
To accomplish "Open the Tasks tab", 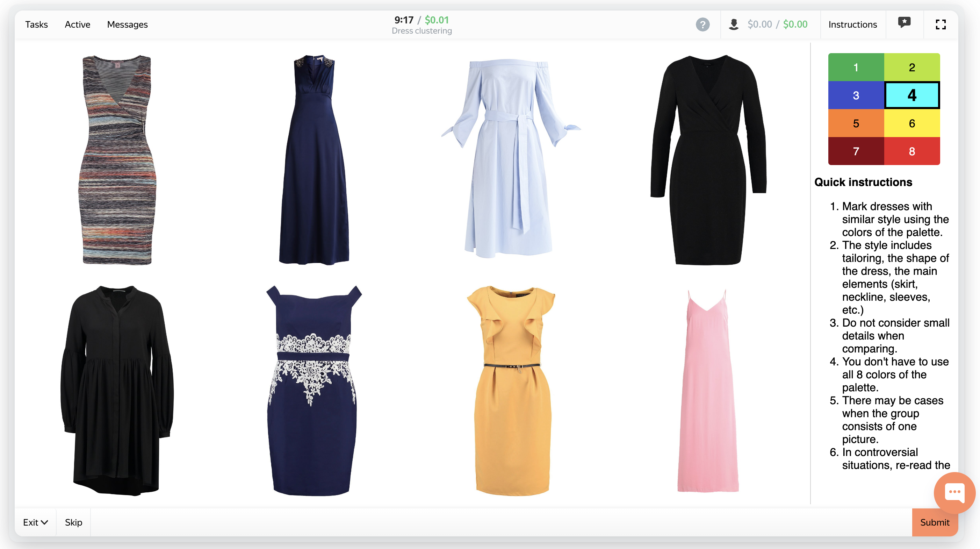I will point(36,25).
